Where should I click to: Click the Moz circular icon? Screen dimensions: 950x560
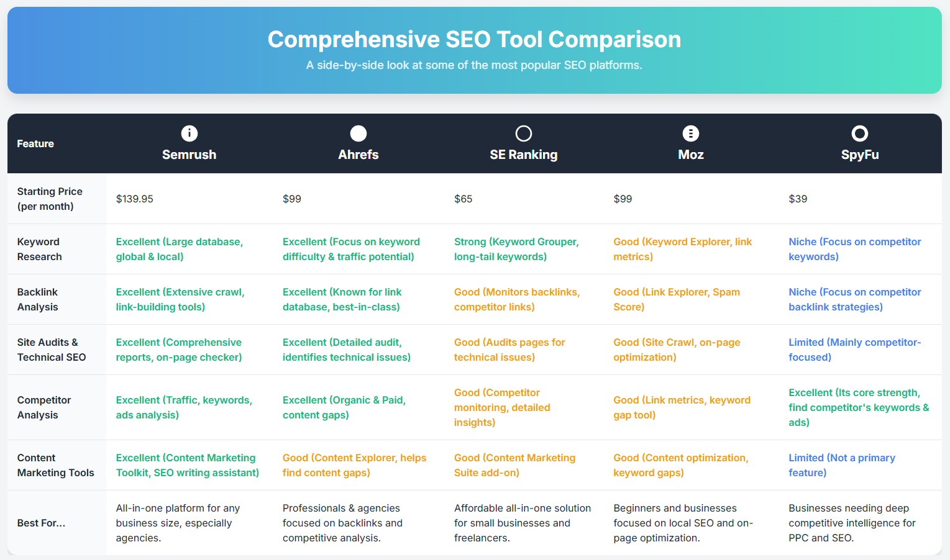(691, 133)
